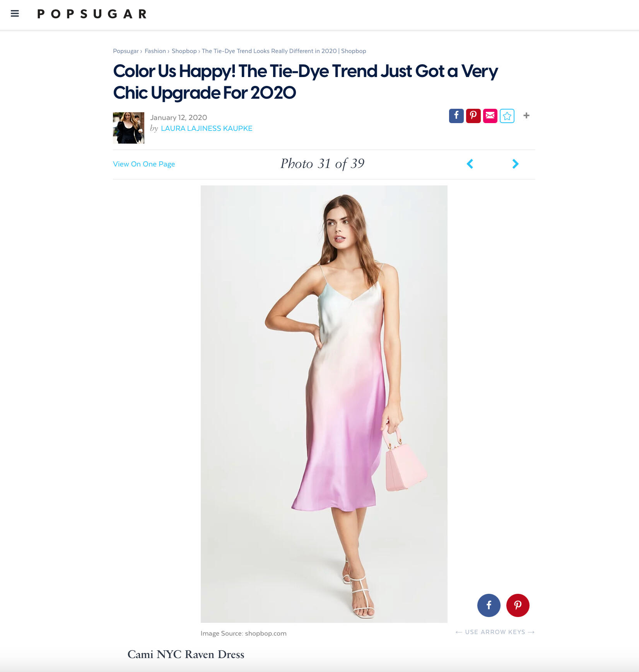Open author profile LAURA LAJINESS KAUPKE

tap(207, 128)
